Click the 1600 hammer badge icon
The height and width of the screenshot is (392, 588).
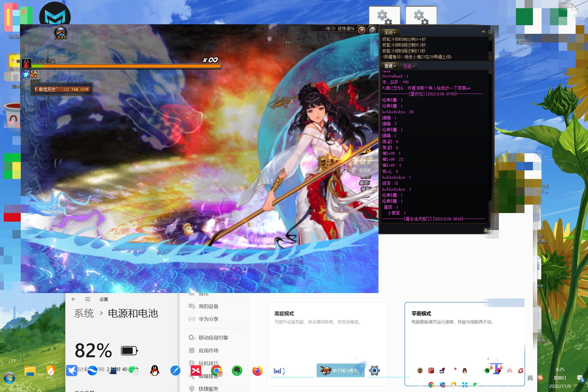60,33
